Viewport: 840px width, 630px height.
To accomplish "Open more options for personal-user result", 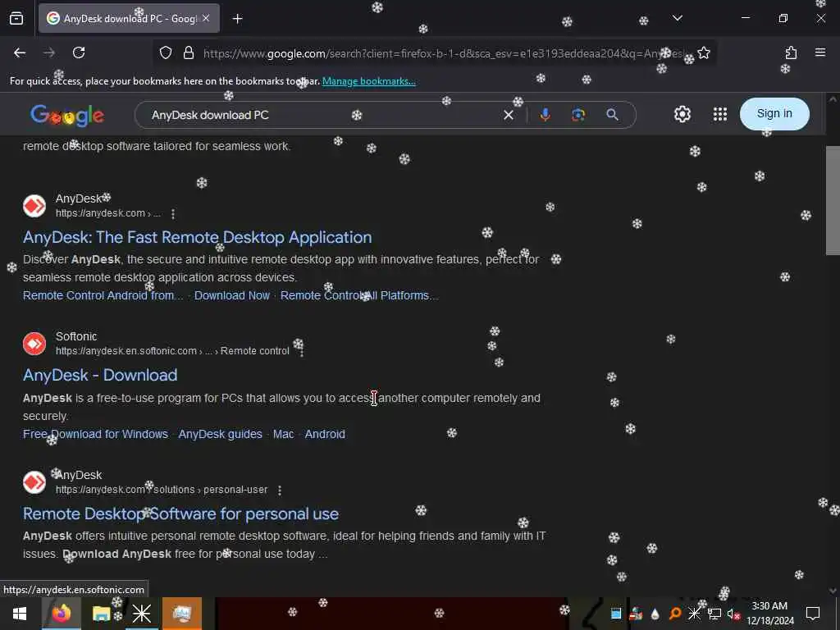I will [x=280, y=491].
